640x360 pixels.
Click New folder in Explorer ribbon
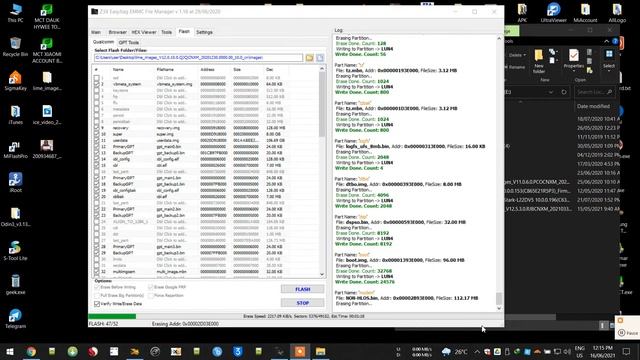click(x=538, y=61)
